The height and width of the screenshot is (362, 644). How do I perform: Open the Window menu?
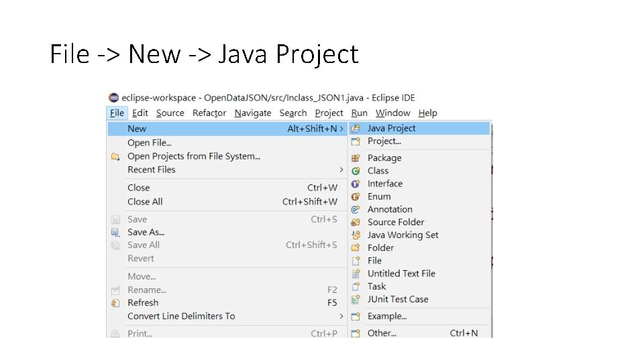point(392,113)
